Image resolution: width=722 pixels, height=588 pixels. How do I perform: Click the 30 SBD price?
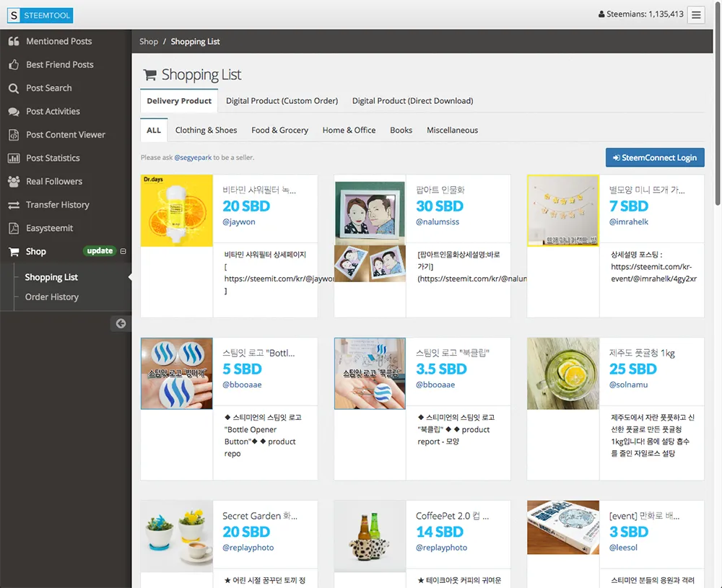(439, 206)
